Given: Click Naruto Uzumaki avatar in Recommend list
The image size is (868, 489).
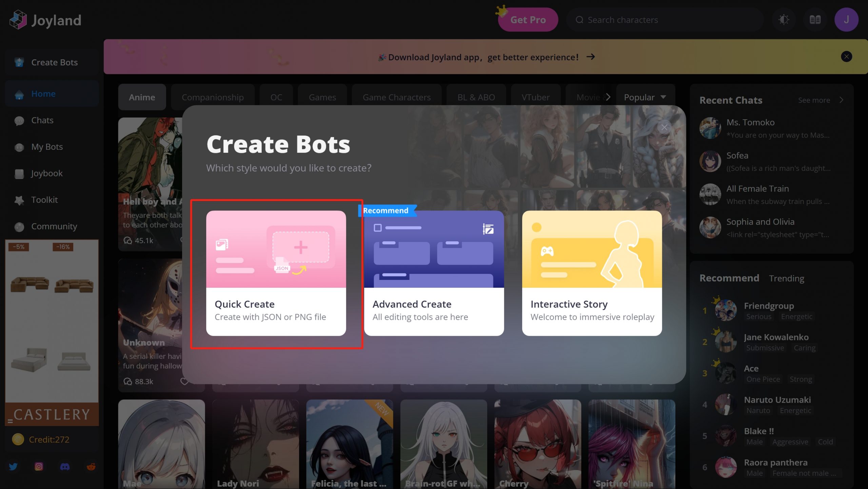Looking at the screenshot, I should (x=726, y=404).
